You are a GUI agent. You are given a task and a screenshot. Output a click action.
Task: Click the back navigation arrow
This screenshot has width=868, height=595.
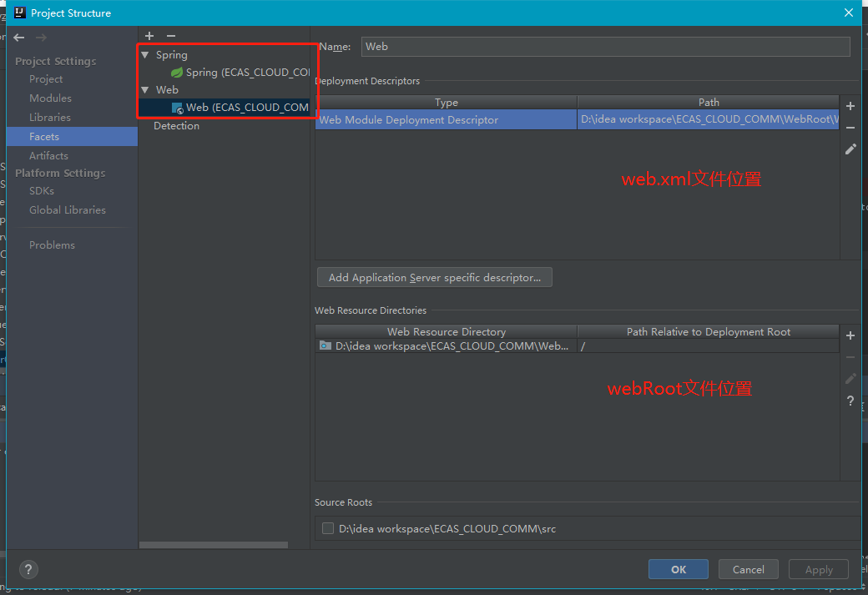click(18, 37)
